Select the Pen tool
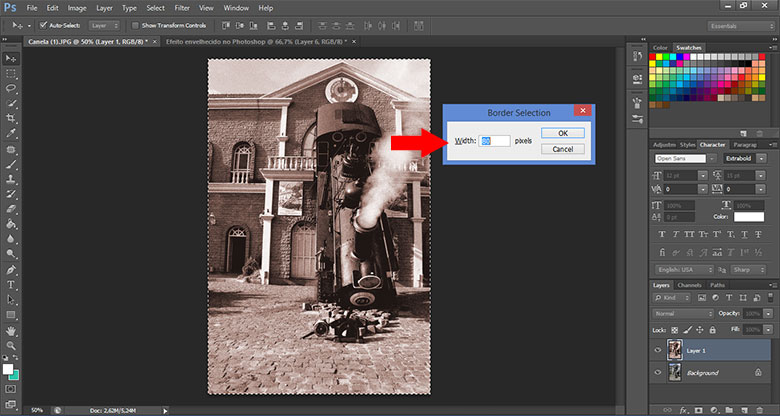The image size is (780, 416). pos(10,269)
